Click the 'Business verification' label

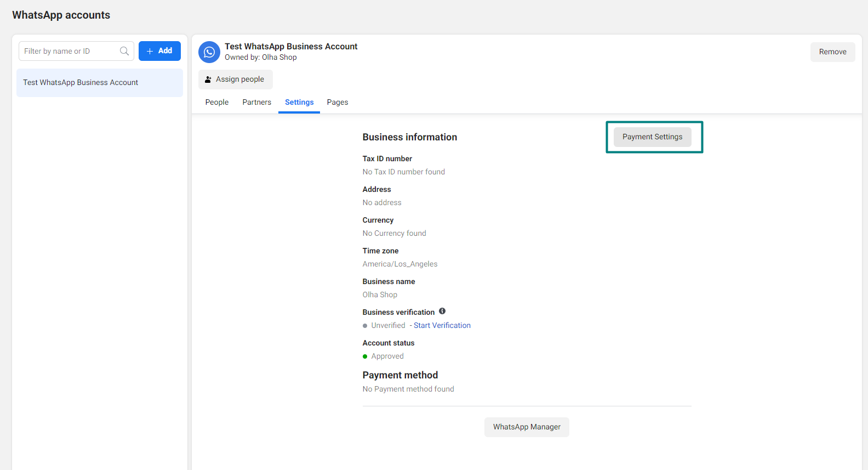point(399,312)
